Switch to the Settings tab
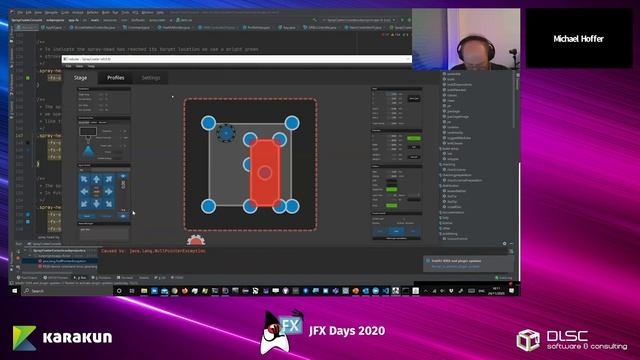Screen dimensions: 640x360 click(151, 78)
